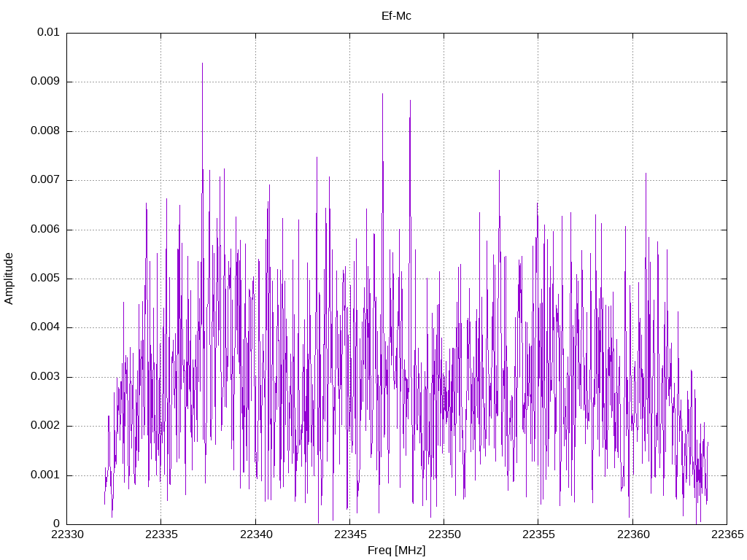The image size is (747, 560).
Task: Click the y-axis tick label 0.004
Action: [45, 327]
